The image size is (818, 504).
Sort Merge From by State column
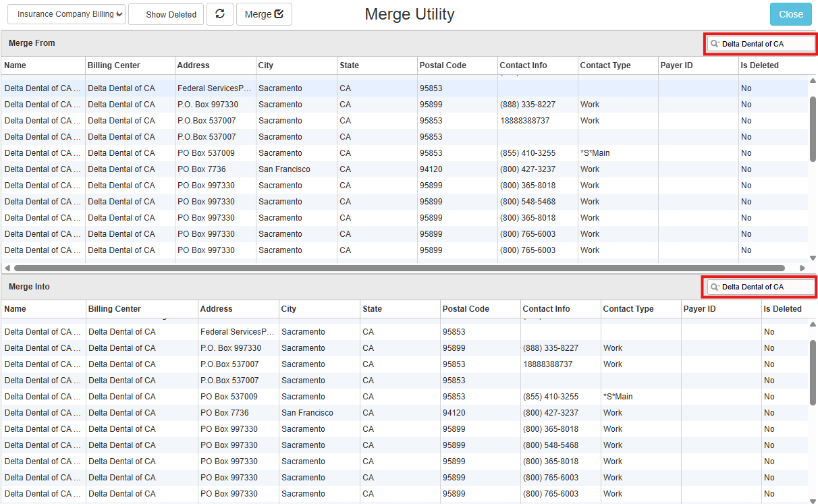[x=377, y=65]
